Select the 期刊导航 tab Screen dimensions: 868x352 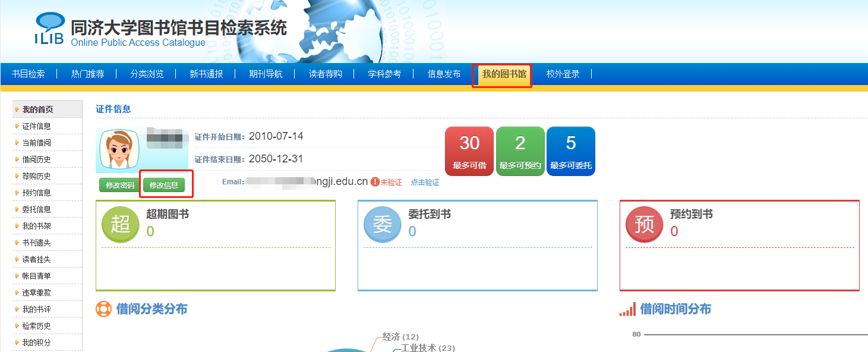[x=266, y=74]
